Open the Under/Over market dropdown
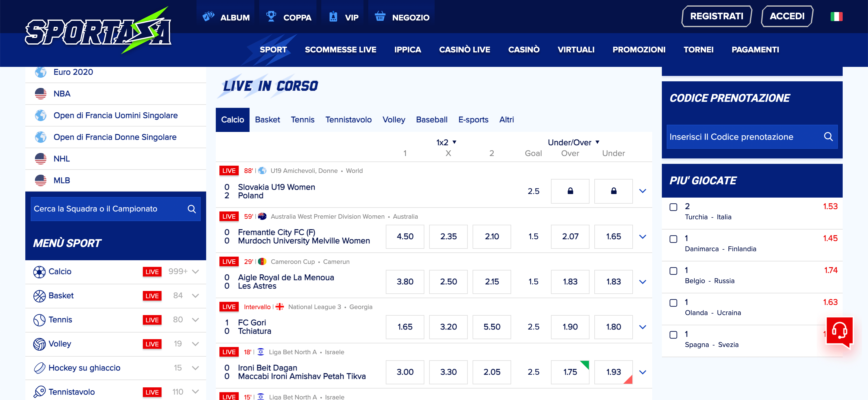The height and width of the screenshot is (400, 868). [x=598, y=142]
